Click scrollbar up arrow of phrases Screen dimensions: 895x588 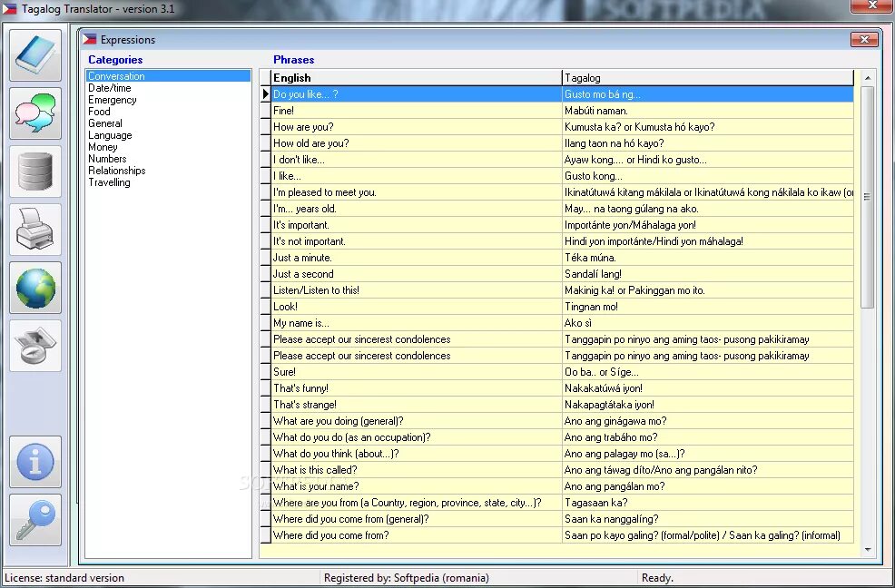pyautogui.click(x=868, y=78)
